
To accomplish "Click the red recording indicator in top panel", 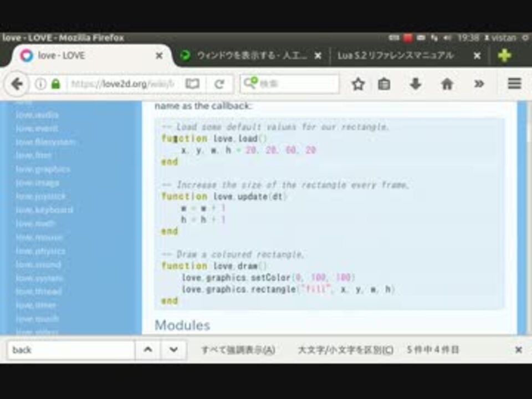I will click(x=408, y=38).
